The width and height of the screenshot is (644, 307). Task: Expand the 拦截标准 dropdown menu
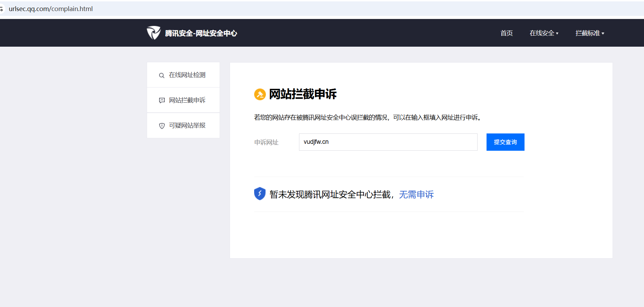pyautogui.click(x=590, y=33)
